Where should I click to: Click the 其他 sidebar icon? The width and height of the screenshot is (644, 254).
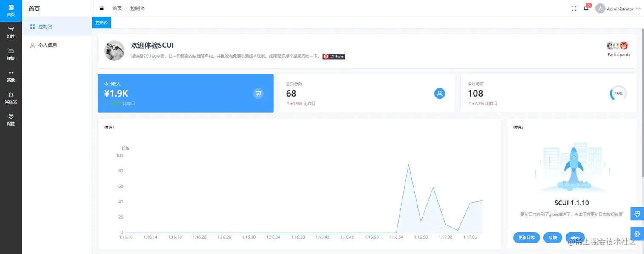point(11,76)
